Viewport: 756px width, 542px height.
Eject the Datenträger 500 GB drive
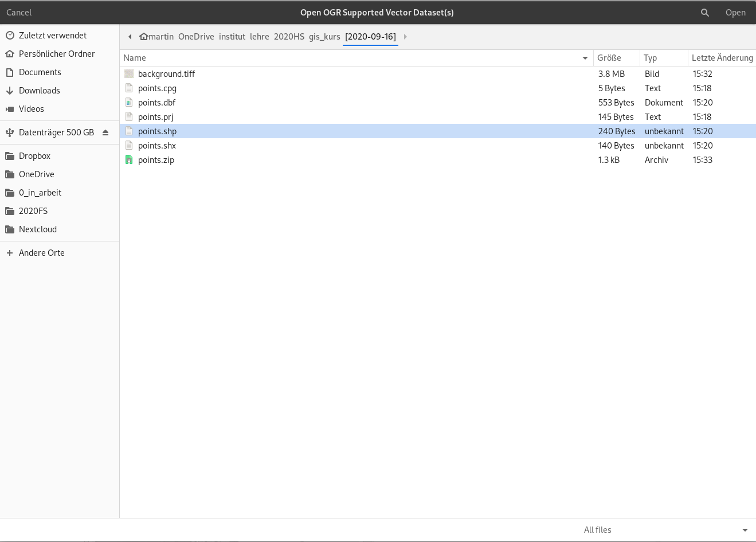tap(105, 132)
